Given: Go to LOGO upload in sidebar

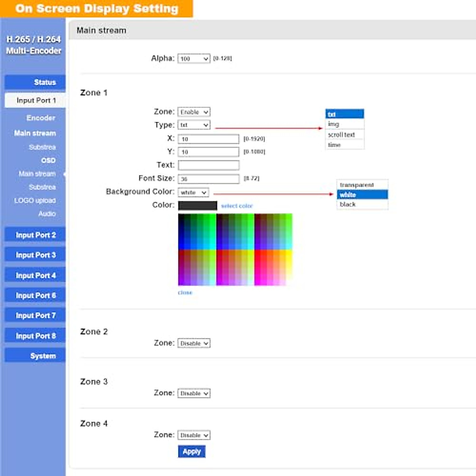Looking at the screenshot, I should coord(35,201).
